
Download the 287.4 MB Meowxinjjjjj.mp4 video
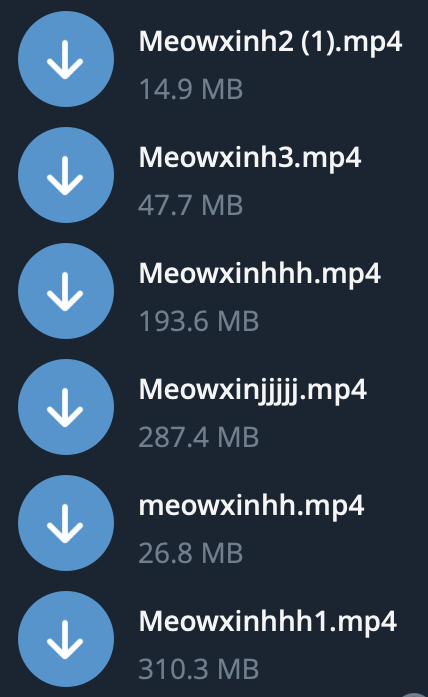pyautogui.click(x=66, y=407)
